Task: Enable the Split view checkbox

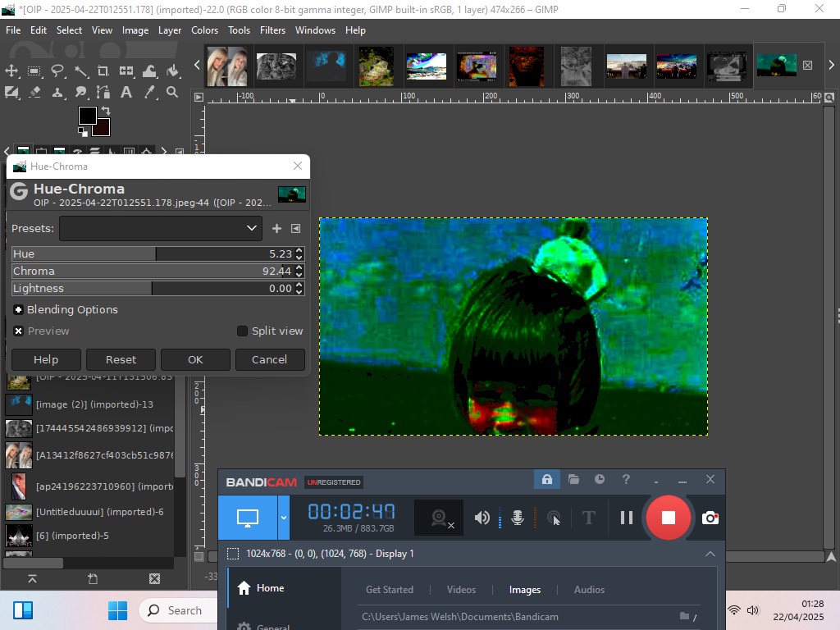Action: (242, 331)
